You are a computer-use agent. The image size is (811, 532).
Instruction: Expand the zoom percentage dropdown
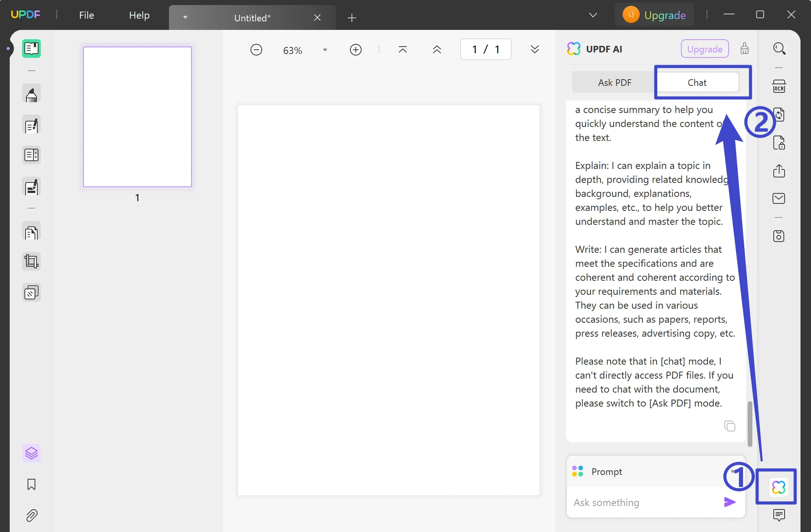[x=325, y=50]
